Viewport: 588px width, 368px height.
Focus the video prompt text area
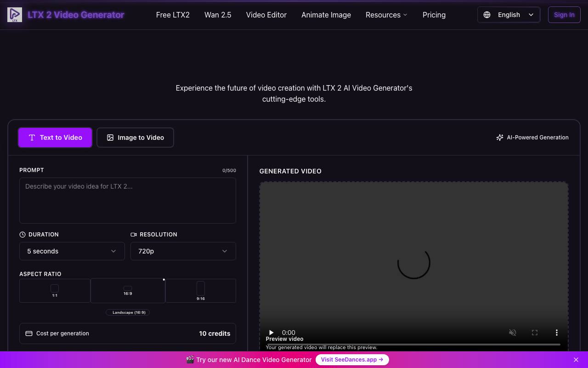[128, 201]
